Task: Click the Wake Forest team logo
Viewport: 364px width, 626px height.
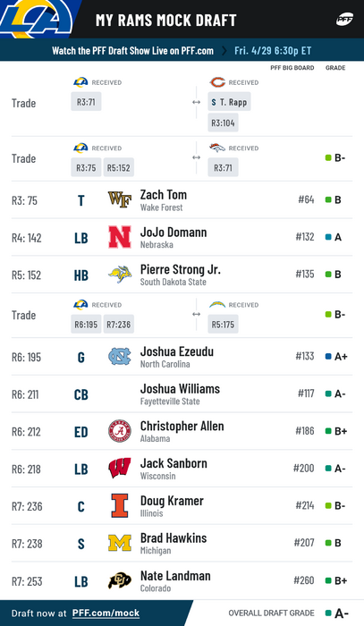Action: pos(120,199)
